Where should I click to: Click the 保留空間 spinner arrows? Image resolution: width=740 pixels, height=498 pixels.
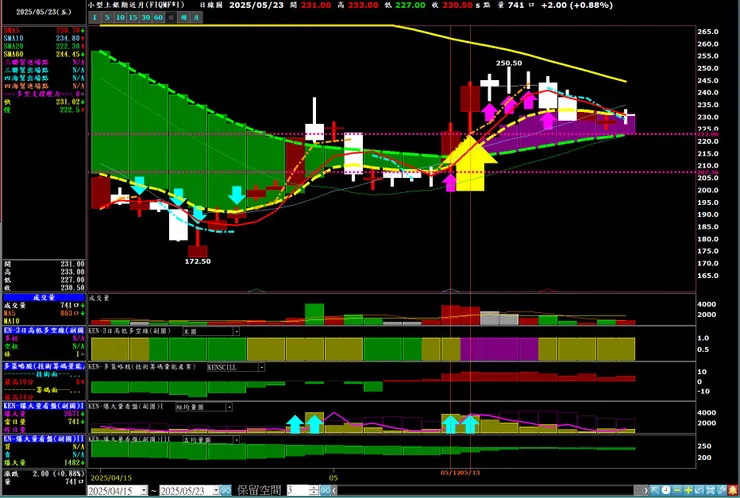pos(314,491)
